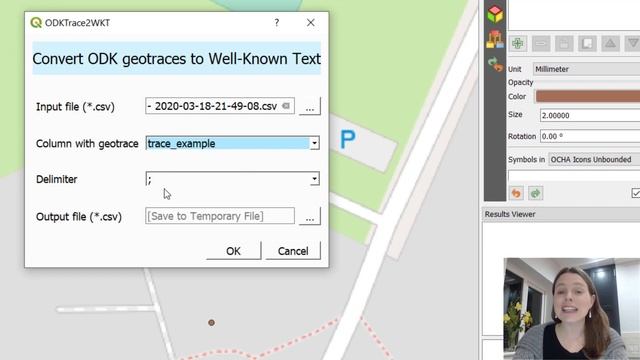Open the brown Color swatch picker
640x360 pixels.
point(588,96)
